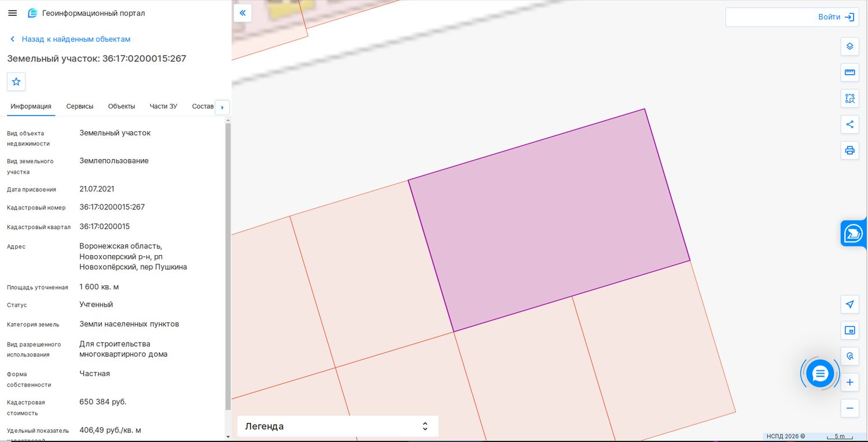Click cadastral cost 650 384 руб.

click(x=103, y=402)
